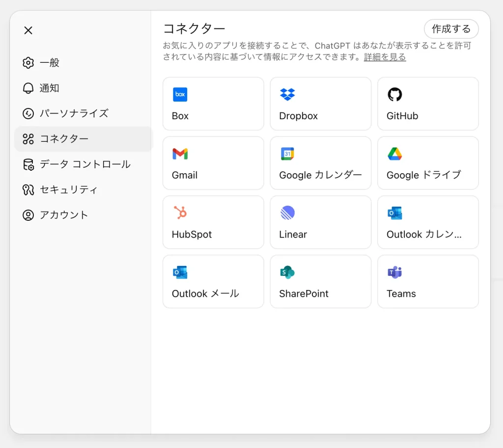Image resolution: width=503 pixels, height=448 pixels.
Task: Open the Gmail connector card
Action: click(x=213, y=163)
